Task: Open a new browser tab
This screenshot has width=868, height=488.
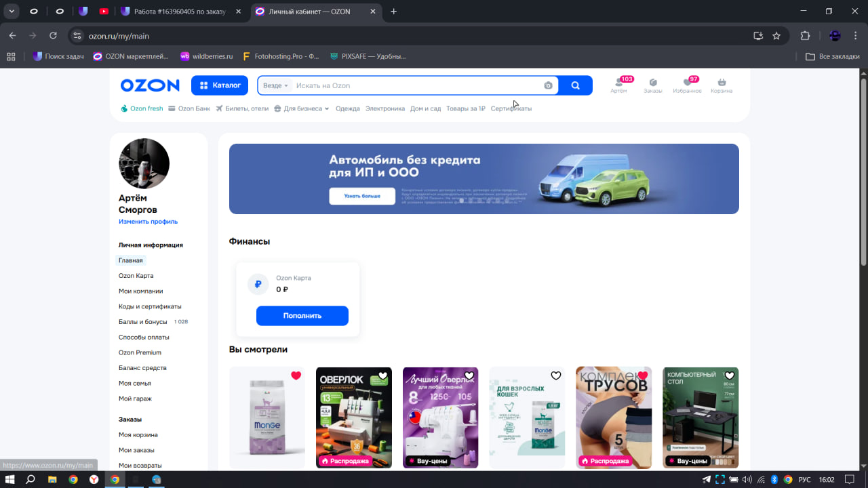Action: [x=394, y=12]
